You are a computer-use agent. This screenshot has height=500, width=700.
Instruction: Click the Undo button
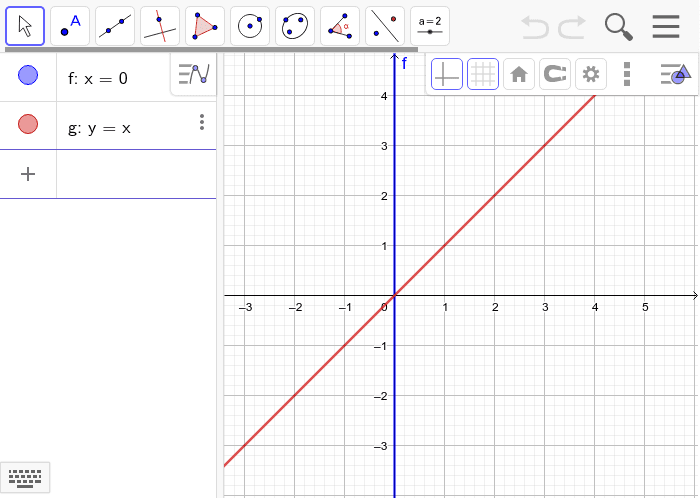(x=535, y=27)
